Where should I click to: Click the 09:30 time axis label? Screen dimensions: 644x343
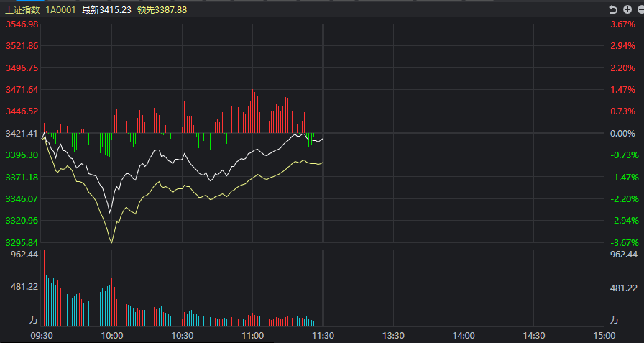pos(42,336)
